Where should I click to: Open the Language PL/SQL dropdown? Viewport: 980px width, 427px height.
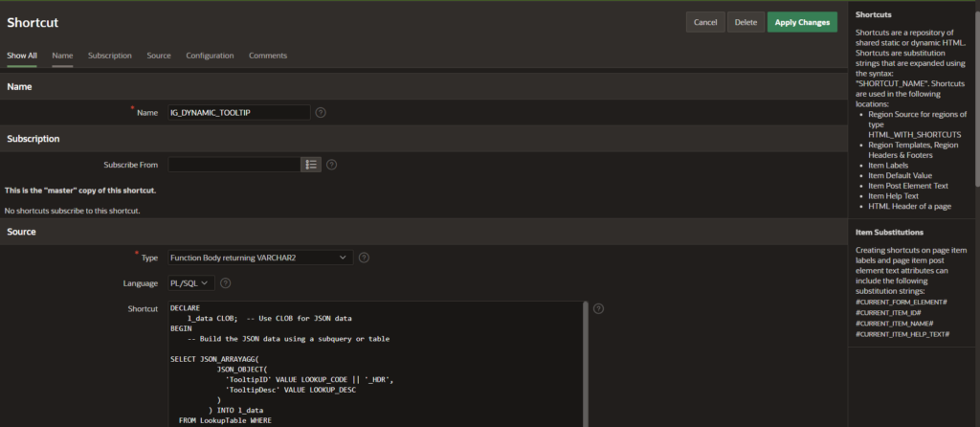(191, 283)
